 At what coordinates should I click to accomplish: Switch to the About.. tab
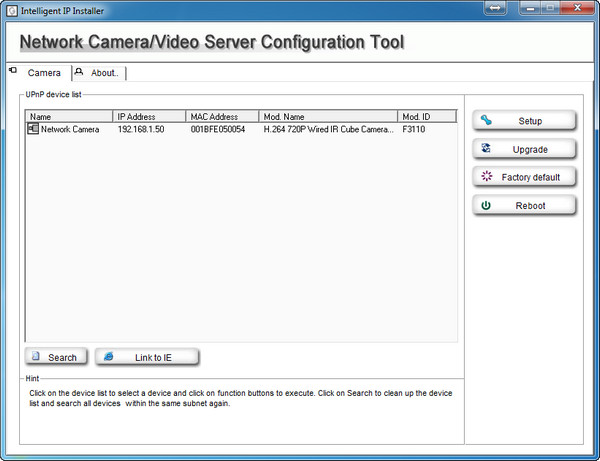(103, 73)
